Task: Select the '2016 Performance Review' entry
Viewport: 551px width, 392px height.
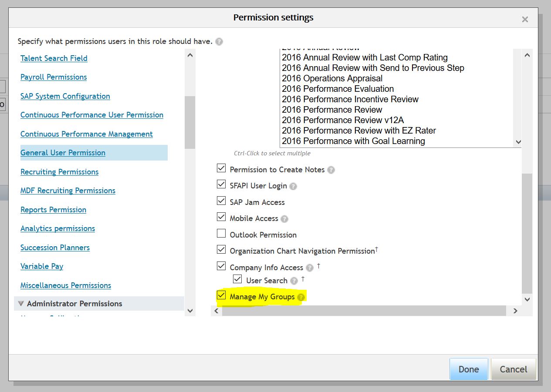Action: [x=332, y=110]
